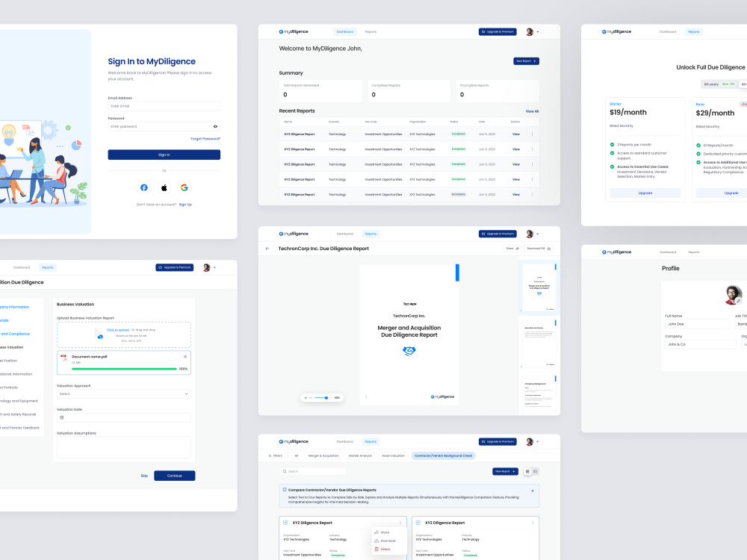Viewport: 747px width, 560px height.
Task: Click Upgrade to Premium in report viewer header
Action: click(x=498, y=234)
